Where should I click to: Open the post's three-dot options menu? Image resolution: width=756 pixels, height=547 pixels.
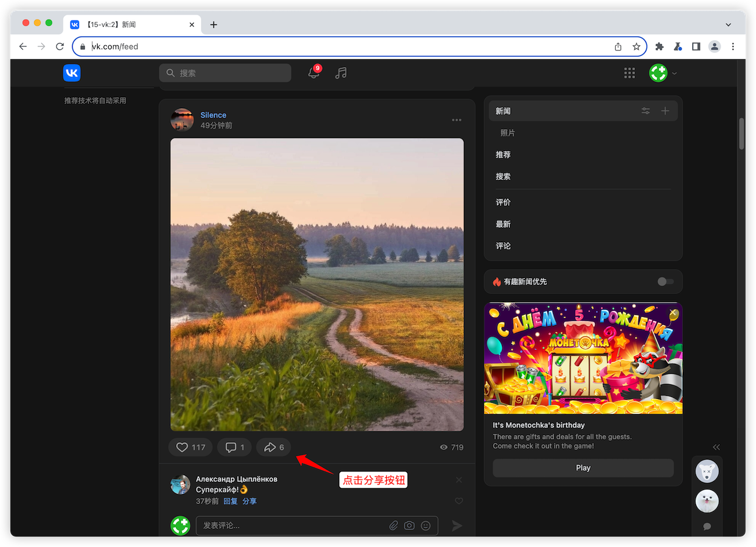coord(457,120)
